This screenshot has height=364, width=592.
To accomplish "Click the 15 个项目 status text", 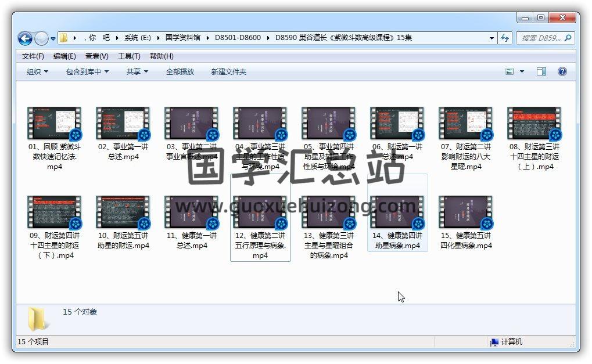I will [x=33, y=342].
